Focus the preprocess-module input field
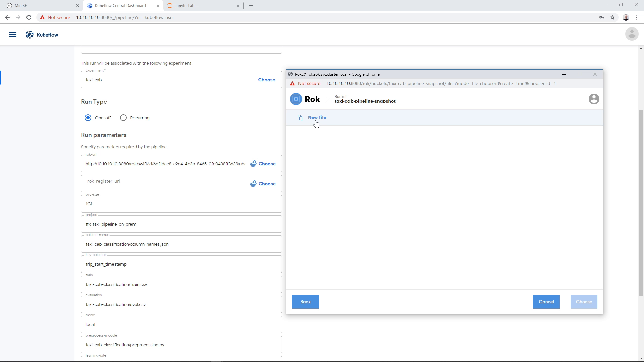The height and width of the screenshot is (362, 644). (x=181, y=345)
